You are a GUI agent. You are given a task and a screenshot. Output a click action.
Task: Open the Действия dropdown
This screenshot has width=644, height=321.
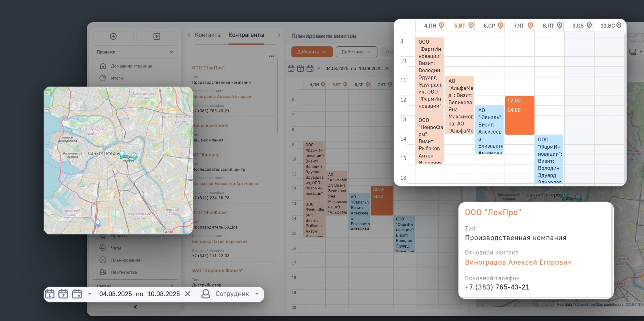click(356, 52)
